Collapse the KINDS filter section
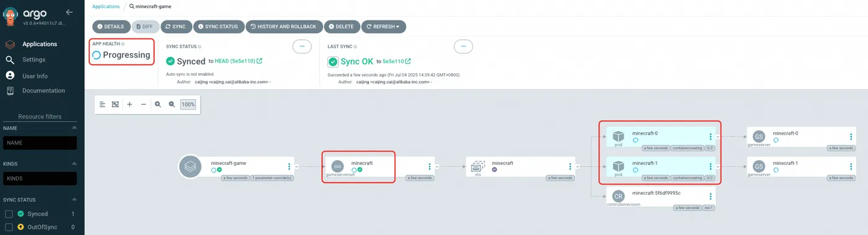868x235 pixels. (74, 164)
